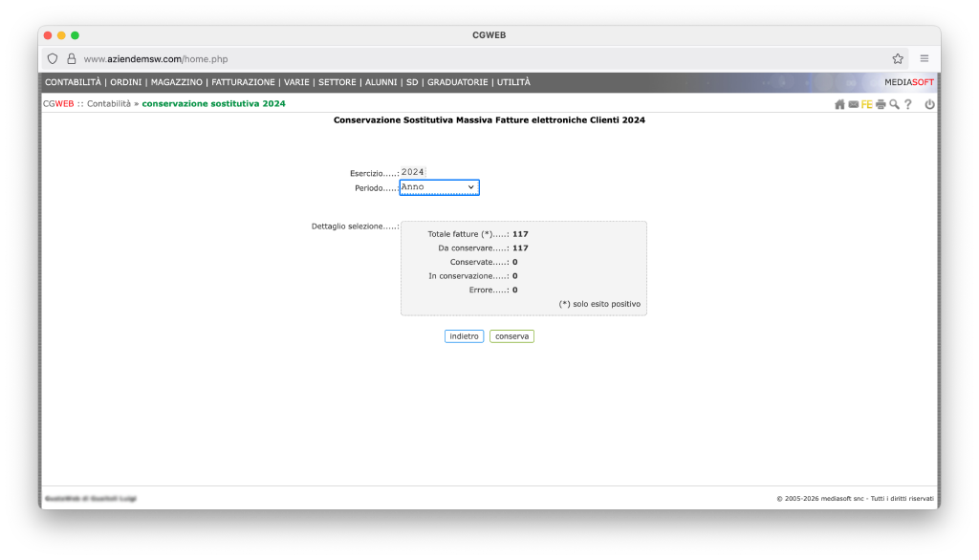Open the CONTABILITÀ menu
This screenshot has width=979, height=560.
73,82
